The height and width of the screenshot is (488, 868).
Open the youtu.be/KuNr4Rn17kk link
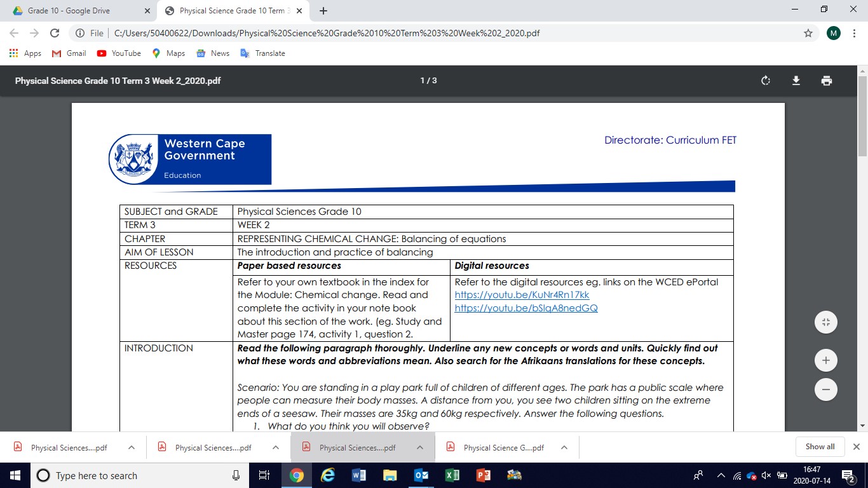click(522, 295)
